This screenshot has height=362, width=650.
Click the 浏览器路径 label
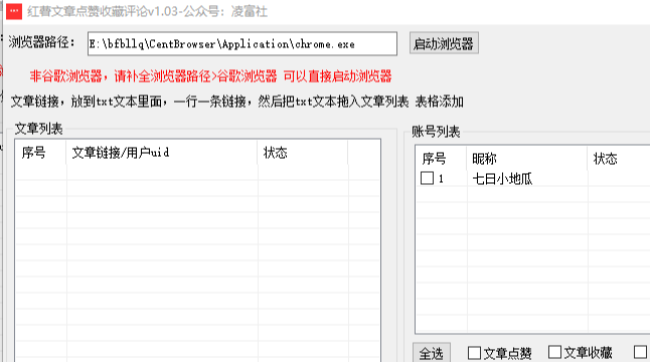[x=41, y=42]
